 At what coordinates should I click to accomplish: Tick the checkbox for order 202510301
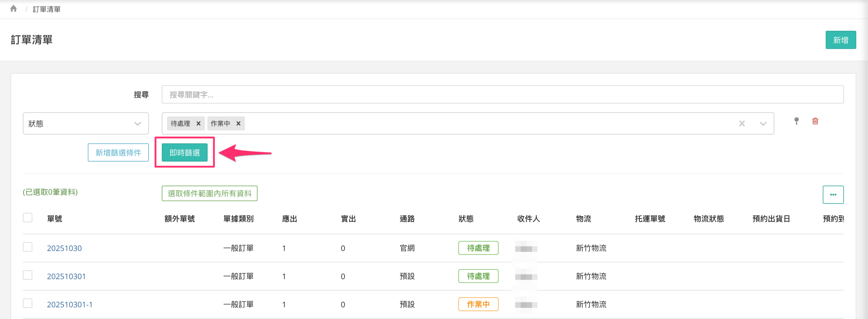coord(28,275)
